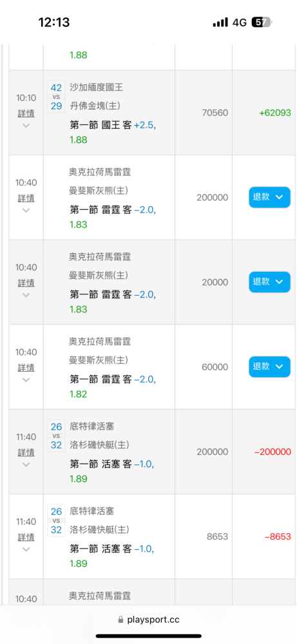Image resolution: width=297 pixels, height=644 pixels.
Task: Click the 42 vs 29 score box
Action: coord(56,96)
